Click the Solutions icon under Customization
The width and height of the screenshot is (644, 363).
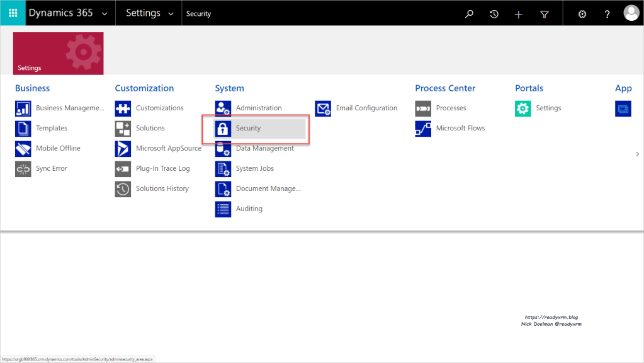(123, 129)
